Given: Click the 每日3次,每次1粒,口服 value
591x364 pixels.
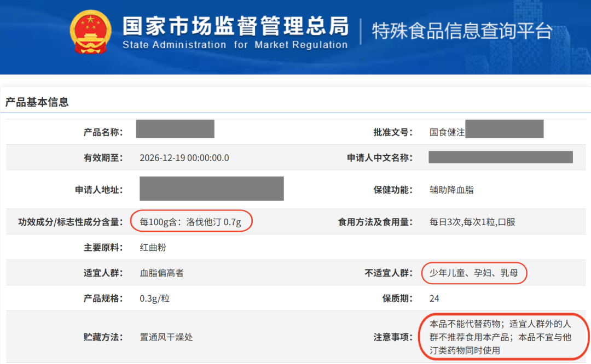Looking at the screenshot, I should click(472, 222).
